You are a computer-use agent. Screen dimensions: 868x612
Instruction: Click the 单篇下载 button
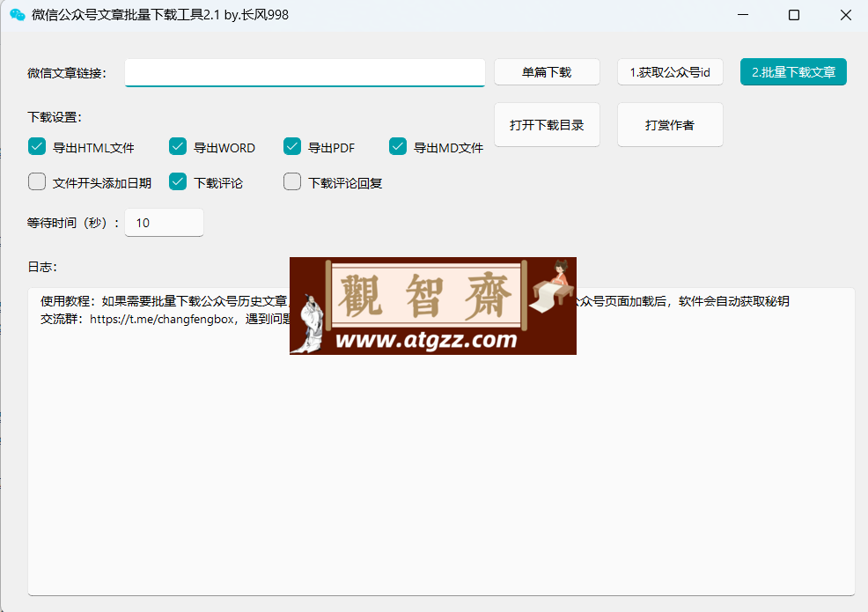[x=547, y=72]
